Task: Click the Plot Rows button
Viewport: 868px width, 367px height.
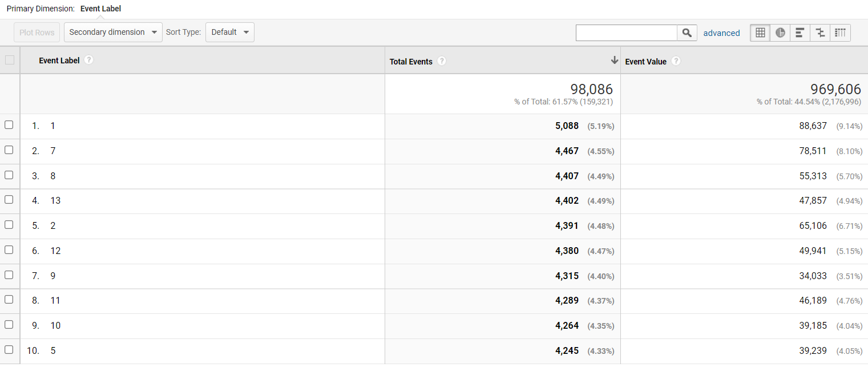Action: [37, 33]
